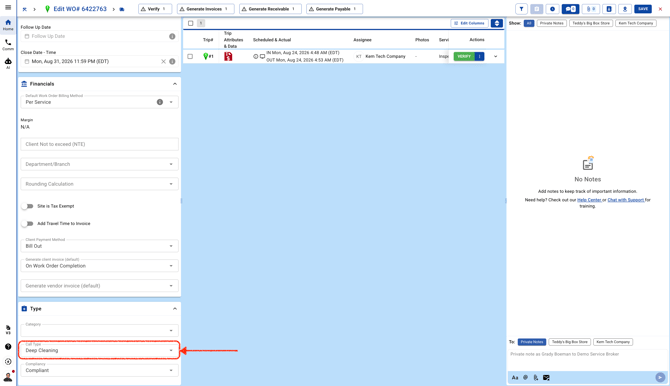This screenshot has width=670, height=386.
Task: Check the checkbox for trip #1 row
Action: click(x=190, y=56)
